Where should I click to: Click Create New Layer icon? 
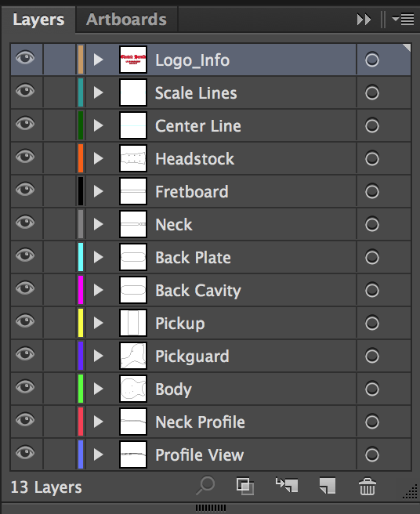click(x=328, y=486)
